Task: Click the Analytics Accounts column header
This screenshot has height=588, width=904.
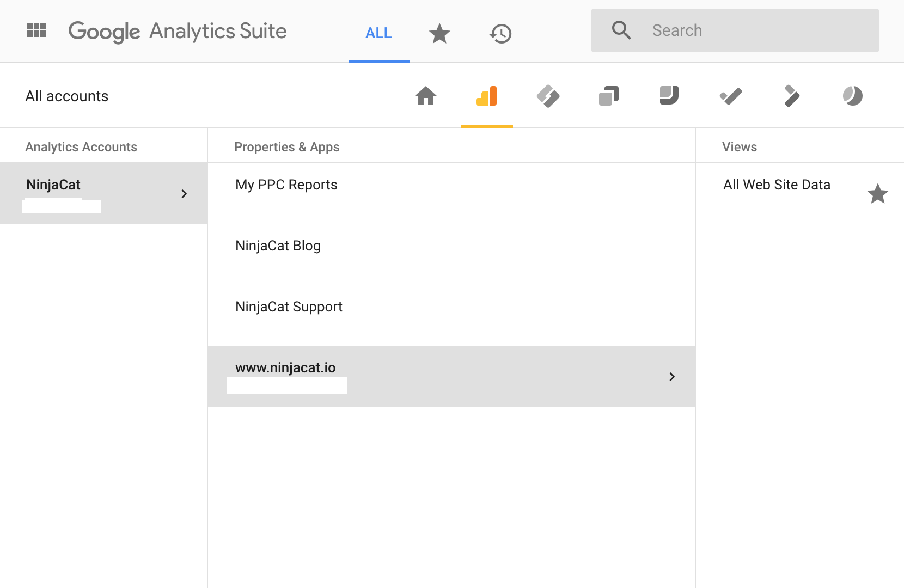Action: (81, 147)
